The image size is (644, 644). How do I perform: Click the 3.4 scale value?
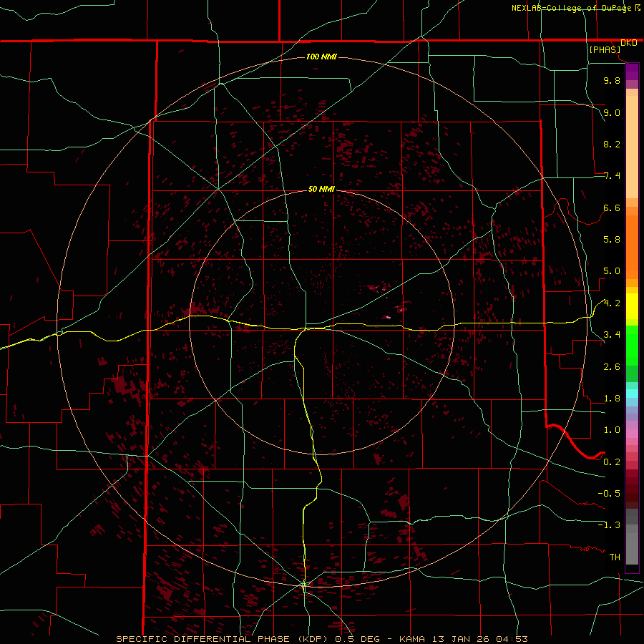[612, 335]
